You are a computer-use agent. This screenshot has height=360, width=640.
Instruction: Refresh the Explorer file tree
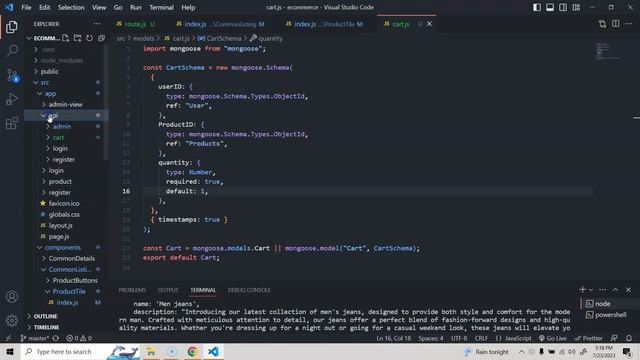89,38
